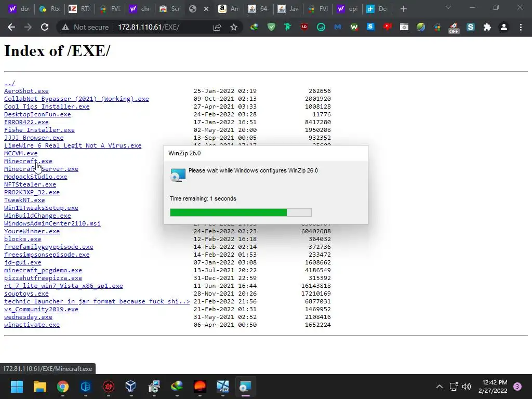Click YoureWinner.exe link

pos(32,231)
